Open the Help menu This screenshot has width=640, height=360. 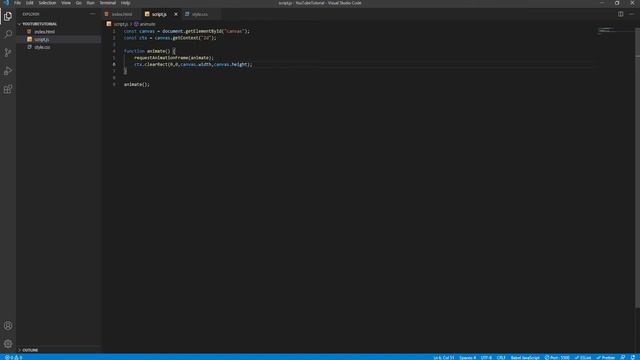[x=125, y=3]
